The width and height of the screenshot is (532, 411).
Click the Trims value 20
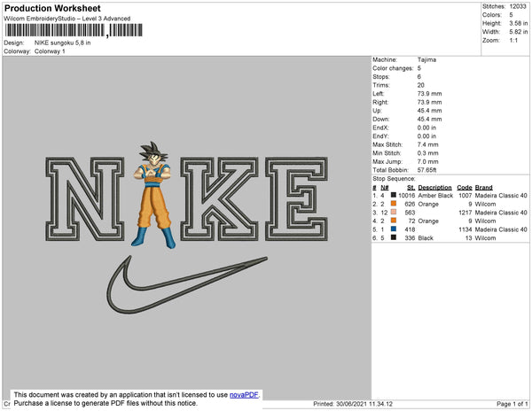[420, 85]
